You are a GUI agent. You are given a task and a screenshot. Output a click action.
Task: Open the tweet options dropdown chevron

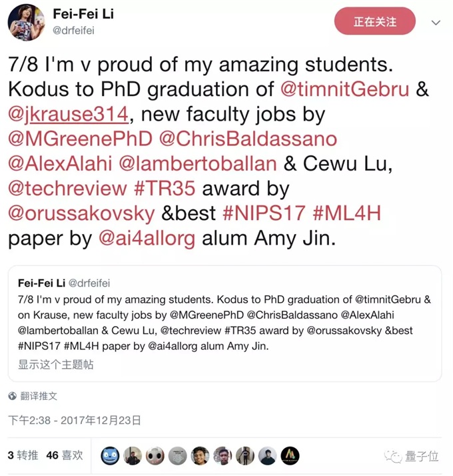click(x=436, y=23)
